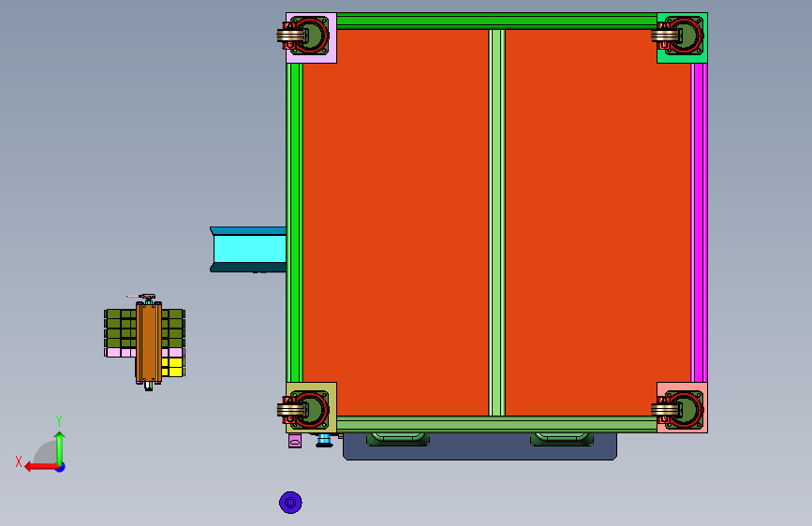Select the small pink block under the frame
Screen dimensions: 812x526
[295, 441]
